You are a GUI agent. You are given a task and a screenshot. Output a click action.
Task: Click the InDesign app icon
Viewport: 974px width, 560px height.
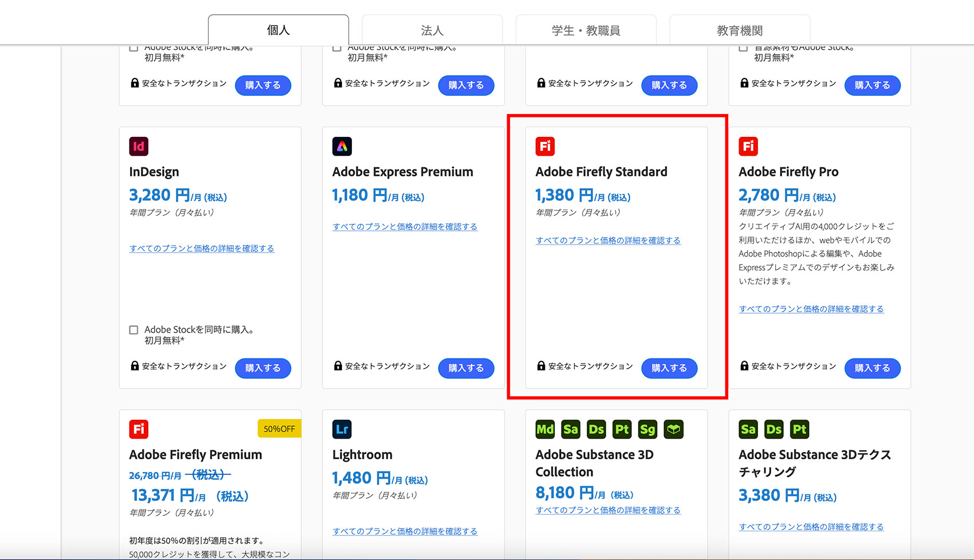[139, 147]
